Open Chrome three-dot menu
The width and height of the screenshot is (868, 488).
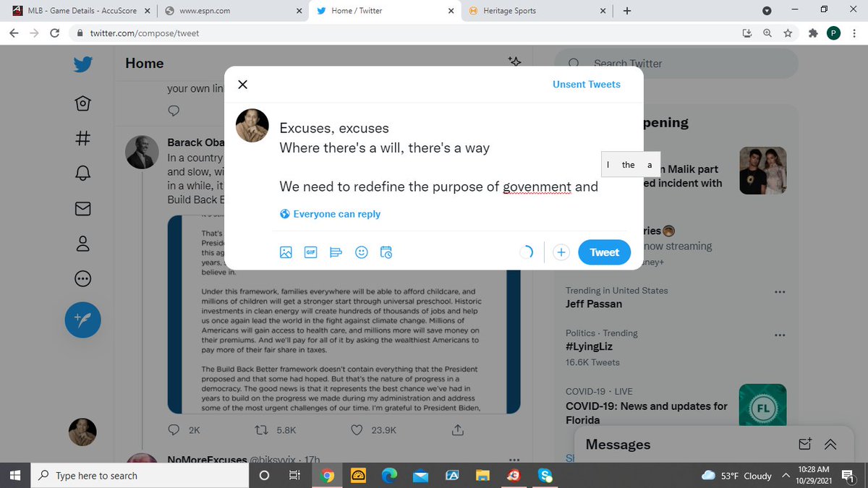coord(855,33)
